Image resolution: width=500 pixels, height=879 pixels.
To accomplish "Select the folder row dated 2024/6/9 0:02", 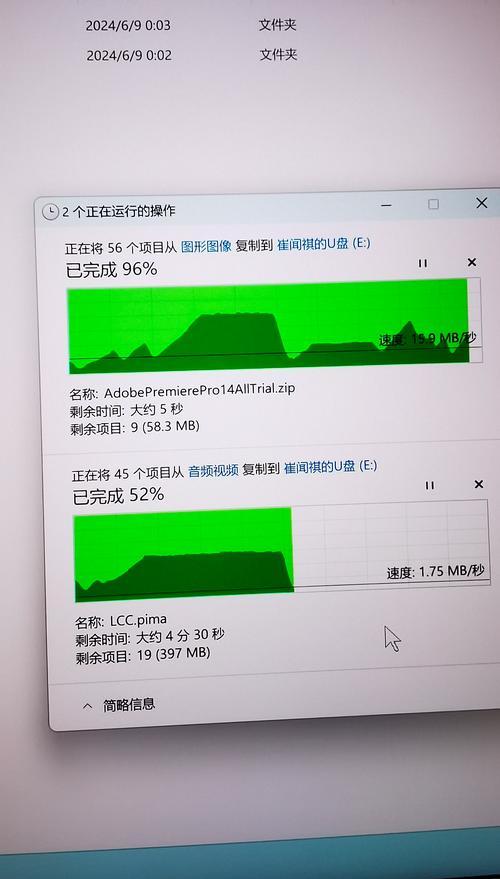I will [191, 55].
